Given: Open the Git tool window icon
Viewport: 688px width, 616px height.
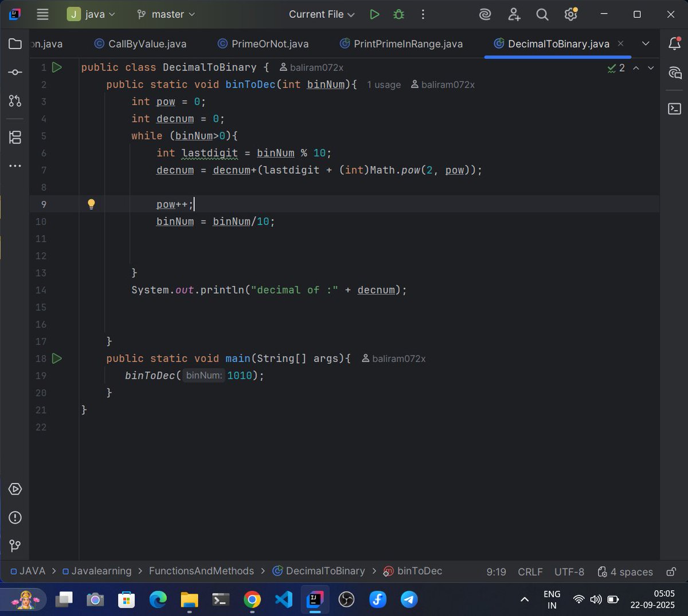Looking at the screenshot, I should 15,546.
